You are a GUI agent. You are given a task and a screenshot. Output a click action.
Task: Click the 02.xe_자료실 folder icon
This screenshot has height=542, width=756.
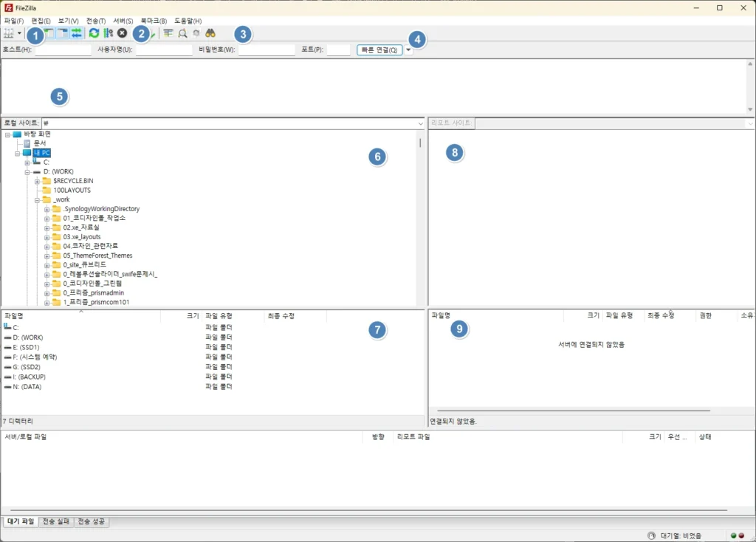pyautogui.click(x=56, y=227)
